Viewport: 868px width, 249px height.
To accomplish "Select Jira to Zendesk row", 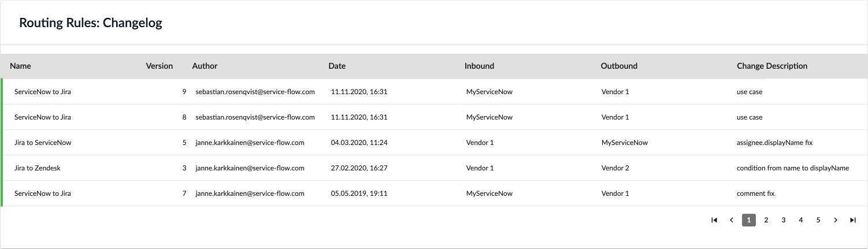I will 434,168.
